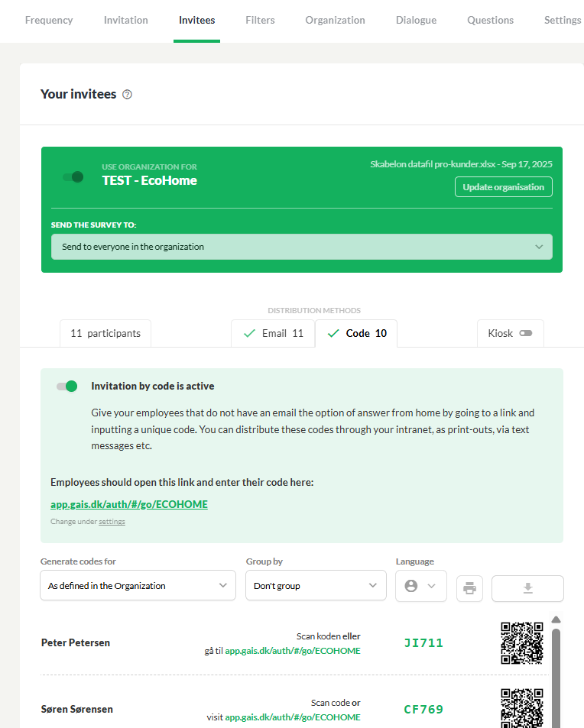This screenshot has width=584, height=728.
Task: Enable the Kiosk distribution toggle
Action: [x=526, y=333]
